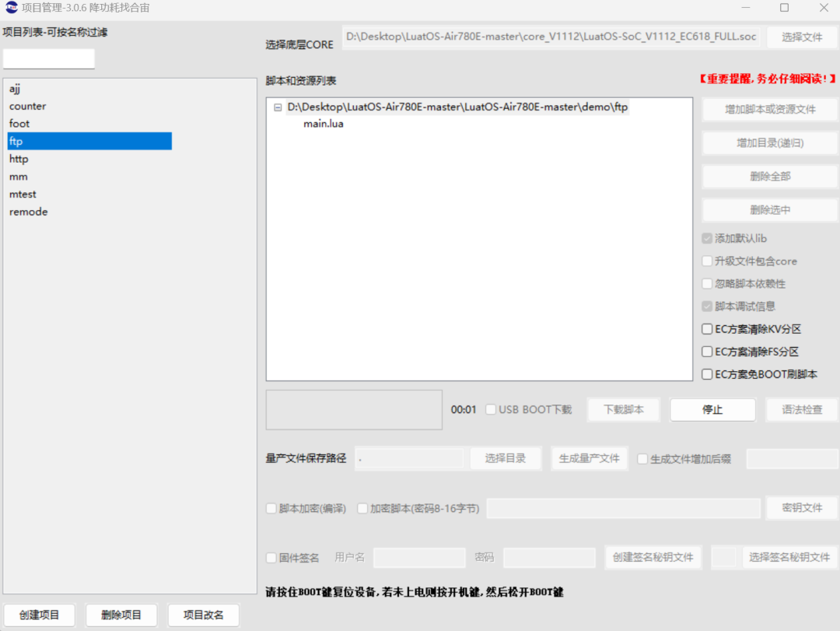Click 删除选中 button
The height and width of the screenshot is (631, 840).
[x=770, y=210]
